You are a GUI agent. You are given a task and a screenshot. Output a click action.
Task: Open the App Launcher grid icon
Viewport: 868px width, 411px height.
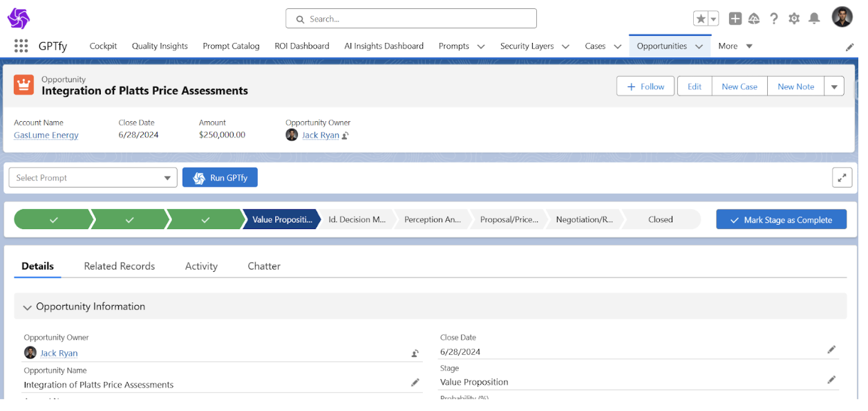tap(21, 46)
